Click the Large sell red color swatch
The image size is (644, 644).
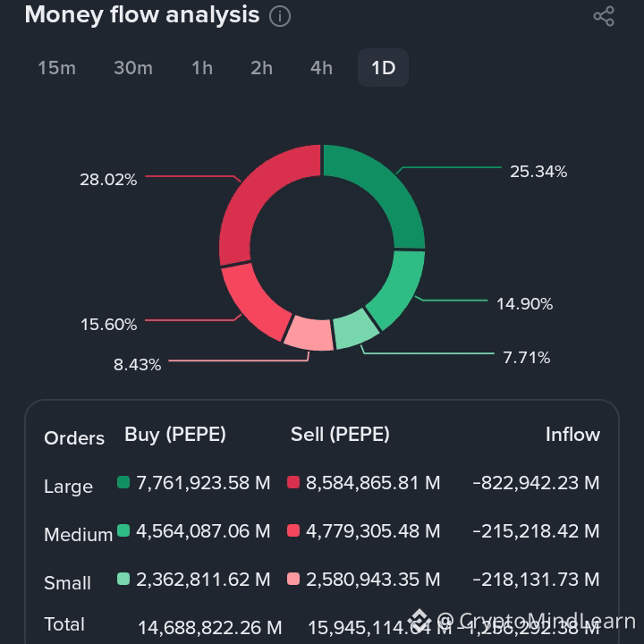pos(293,482)
